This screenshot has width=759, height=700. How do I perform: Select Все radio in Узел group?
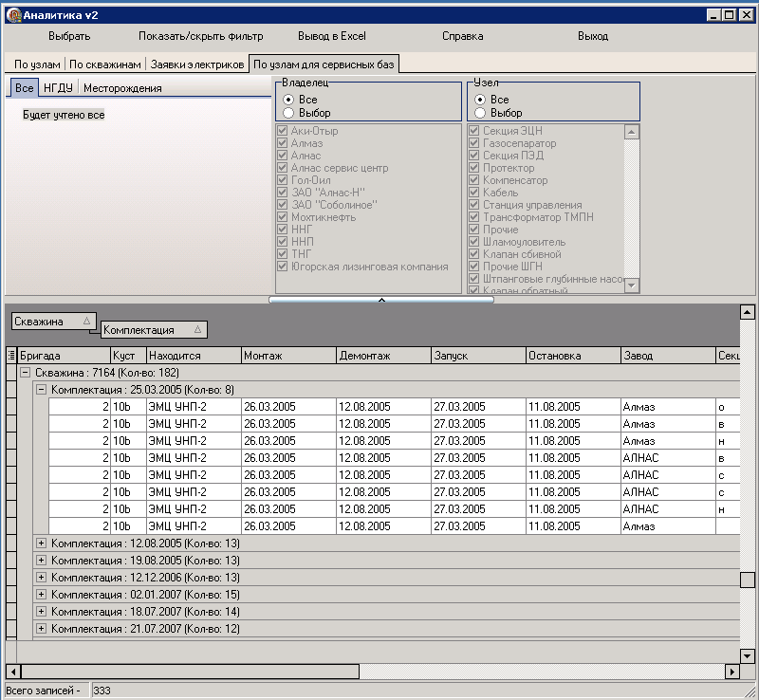[x=480, y=100]
